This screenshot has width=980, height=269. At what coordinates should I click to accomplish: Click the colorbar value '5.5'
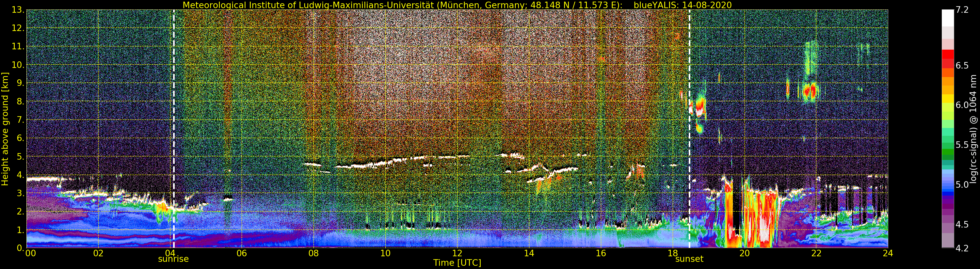tap(962, 145)
